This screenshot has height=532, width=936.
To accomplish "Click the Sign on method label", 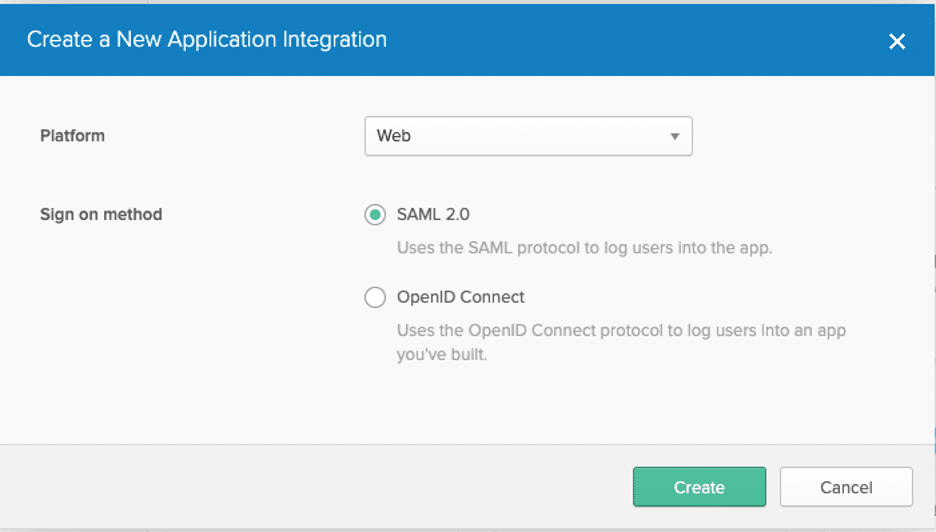I will click(x=101, y=215).
